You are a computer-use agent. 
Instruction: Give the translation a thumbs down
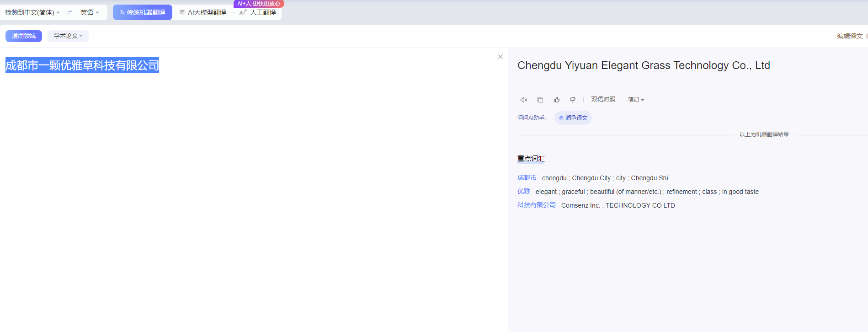pyautogui.click(x=572, y=100)
